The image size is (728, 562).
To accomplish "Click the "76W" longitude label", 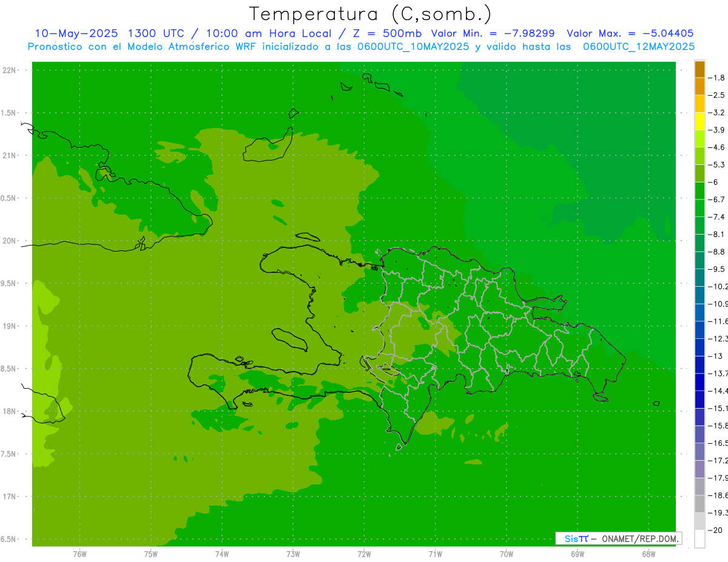I will click(x=79, y=554).
